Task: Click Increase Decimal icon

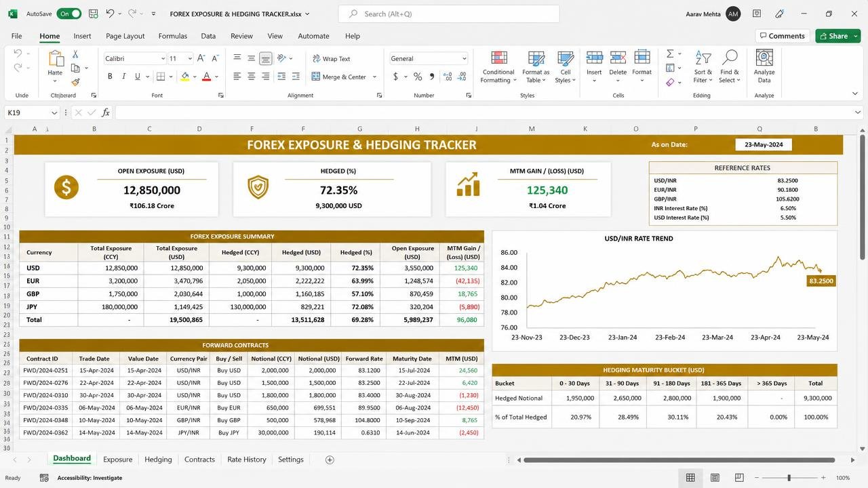Action: 448,77
